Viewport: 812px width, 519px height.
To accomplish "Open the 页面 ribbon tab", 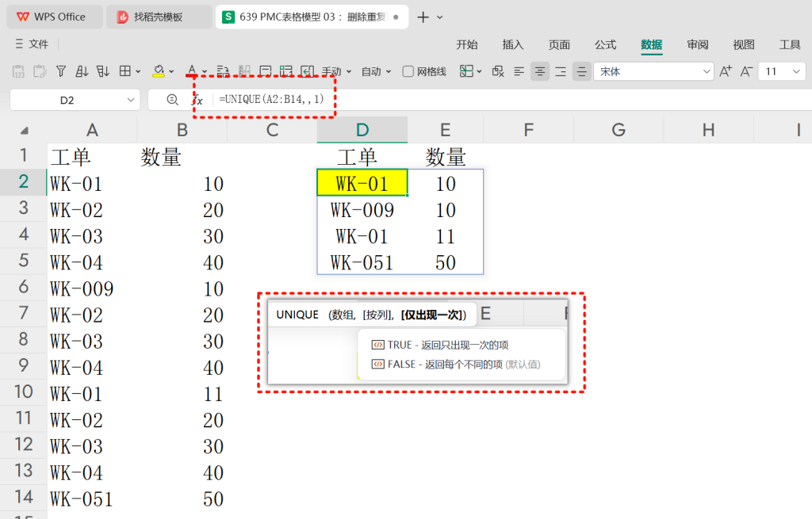I will coord(559,44).
